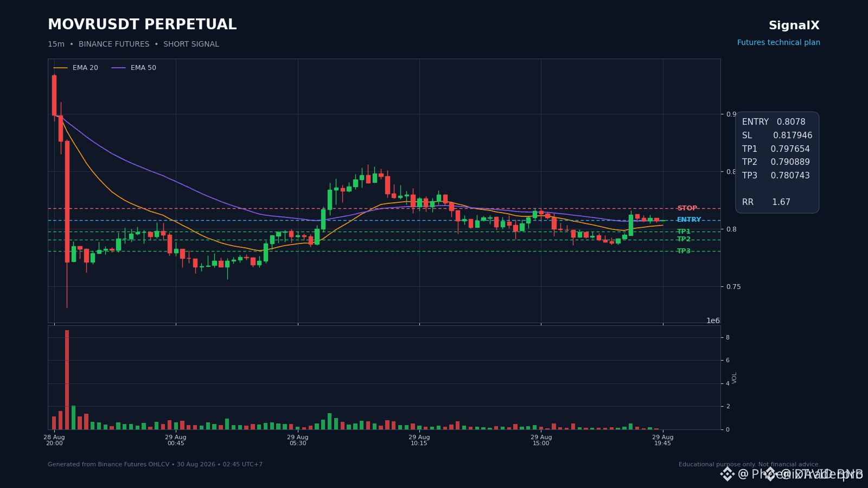
Task: Click the 28 Aug 20:00 time label
Action: click(54, 440)
